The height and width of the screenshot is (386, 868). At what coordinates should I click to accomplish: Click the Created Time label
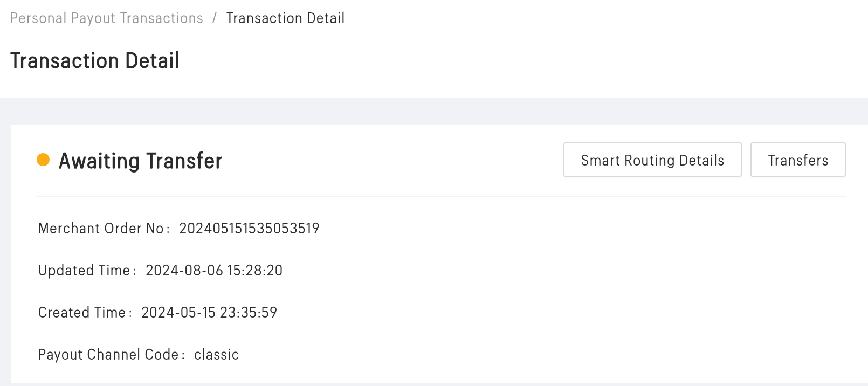click(x=82, y=313)
